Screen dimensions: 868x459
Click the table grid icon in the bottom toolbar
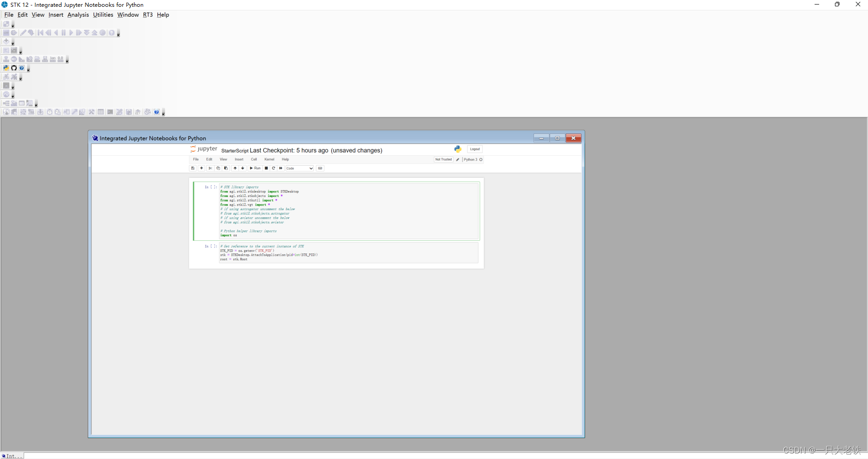(x=101, y=112)
